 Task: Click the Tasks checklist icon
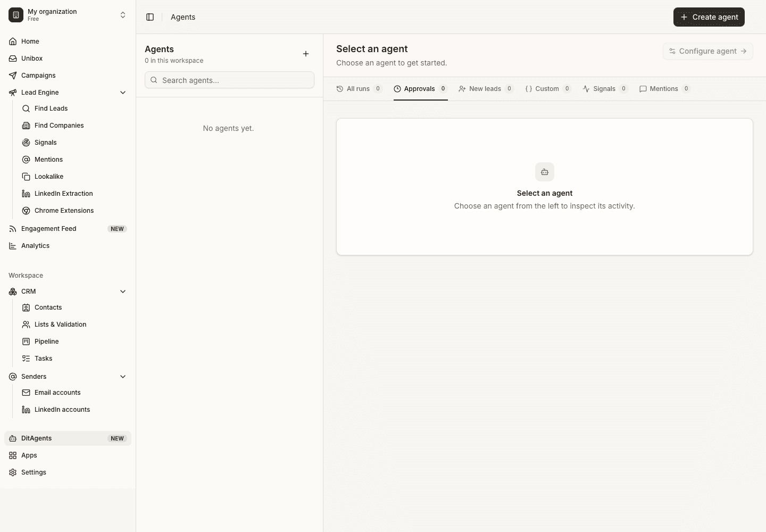[26, 359]
